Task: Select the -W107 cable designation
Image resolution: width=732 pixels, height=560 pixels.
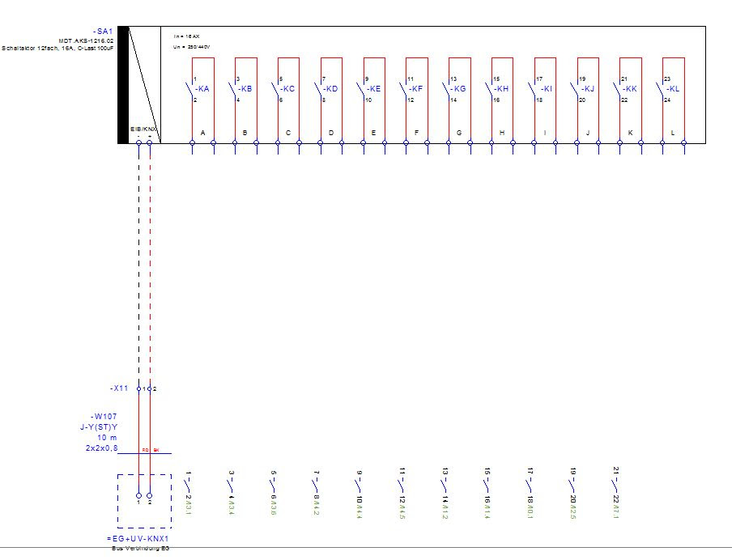Action: click(x=104, y=416)
